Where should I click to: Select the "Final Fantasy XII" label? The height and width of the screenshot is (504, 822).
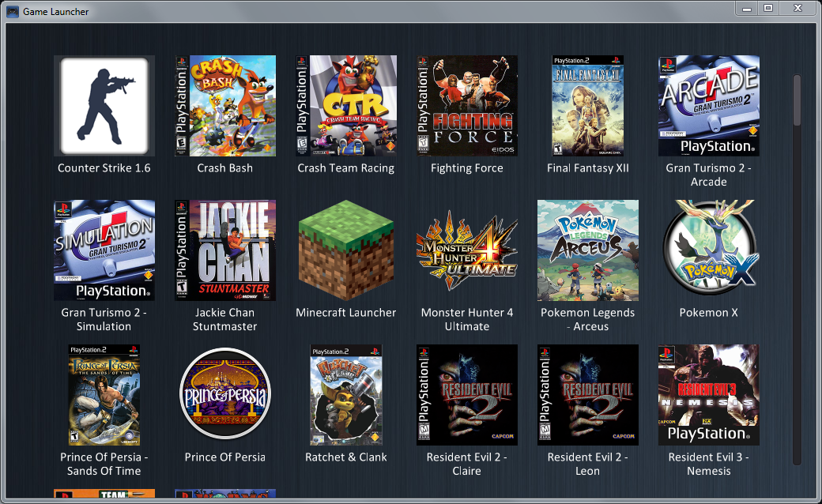click(588, 168)
